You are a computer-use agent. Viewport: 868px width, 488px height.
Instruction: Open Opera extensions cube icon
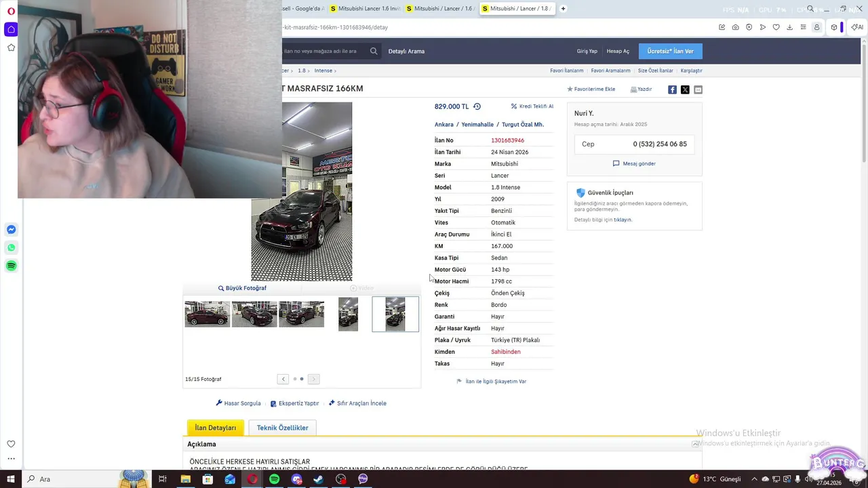[834, 27]
